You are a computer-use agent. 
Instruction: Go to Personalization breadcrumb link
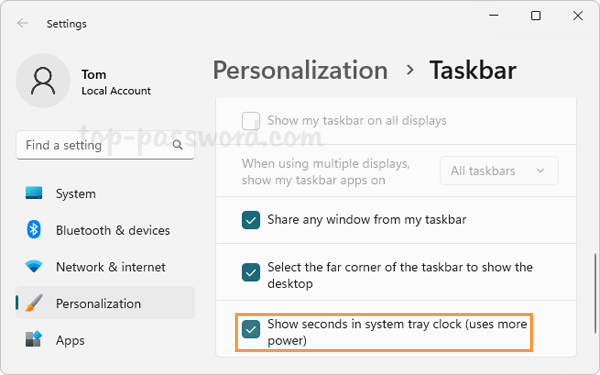pos(300,70)
